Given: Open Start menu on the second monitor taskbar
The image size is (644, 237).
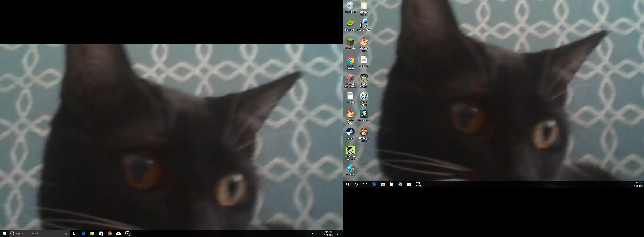Looking at the screenshot, I should point(348,184).
